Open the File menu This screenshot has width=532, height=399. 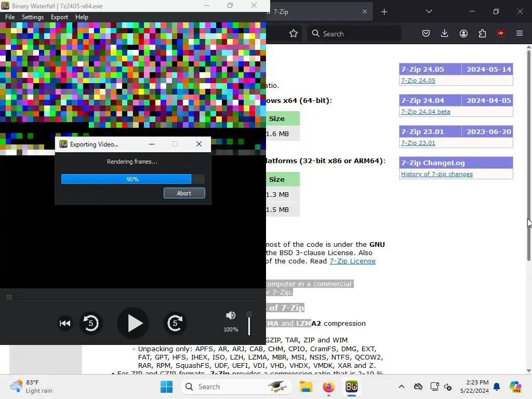tap(10, 17)
